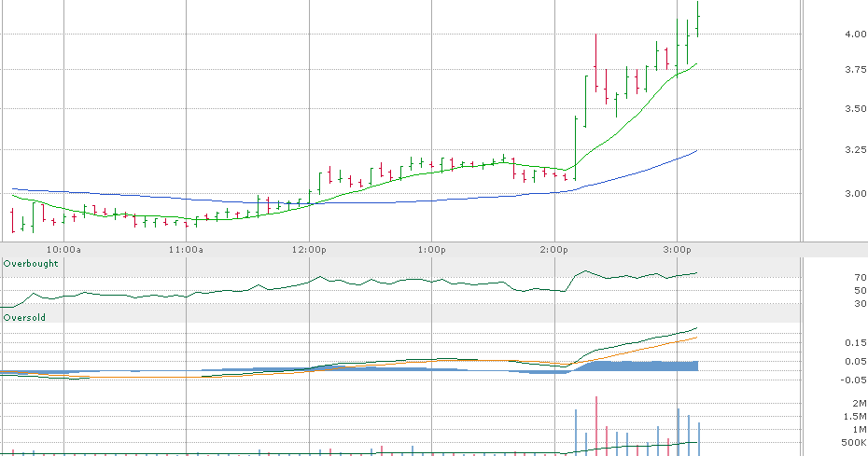The image size is (868, 456).
Task: Click the 11:00a time axis label
Action: (x=186, y=250)
